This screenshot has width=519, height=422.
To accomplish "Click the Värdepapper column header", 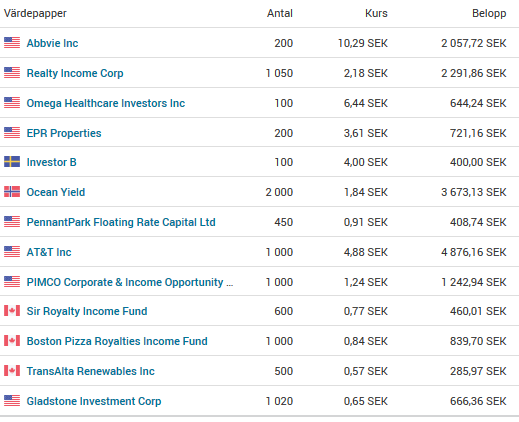I will 35,13.
